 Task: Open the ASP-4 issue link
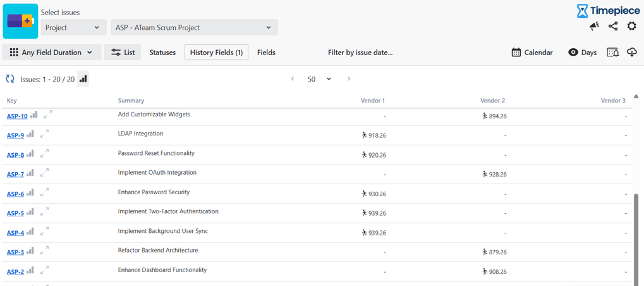(x=16, y=233)
